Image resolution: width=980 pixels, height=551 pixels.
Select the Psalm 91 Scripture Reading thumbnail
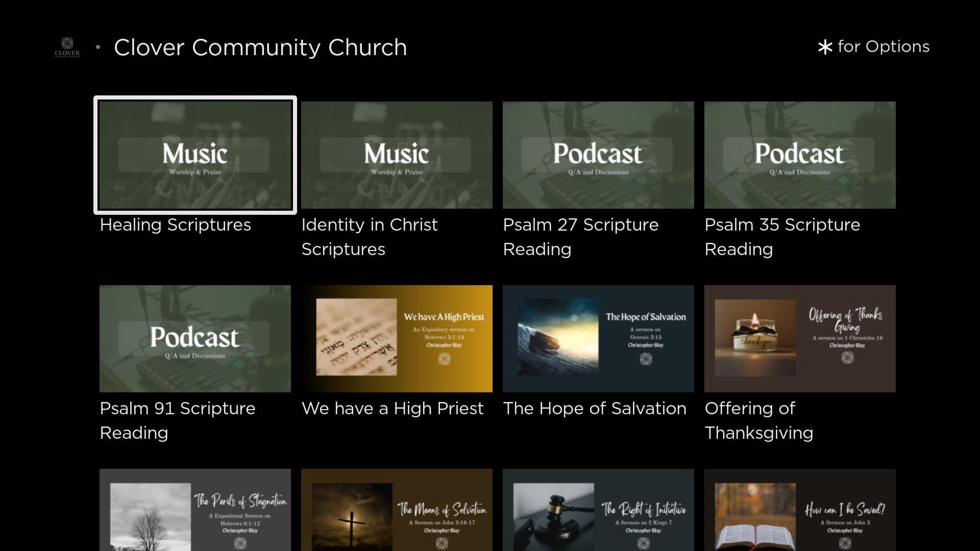(195, 339)
